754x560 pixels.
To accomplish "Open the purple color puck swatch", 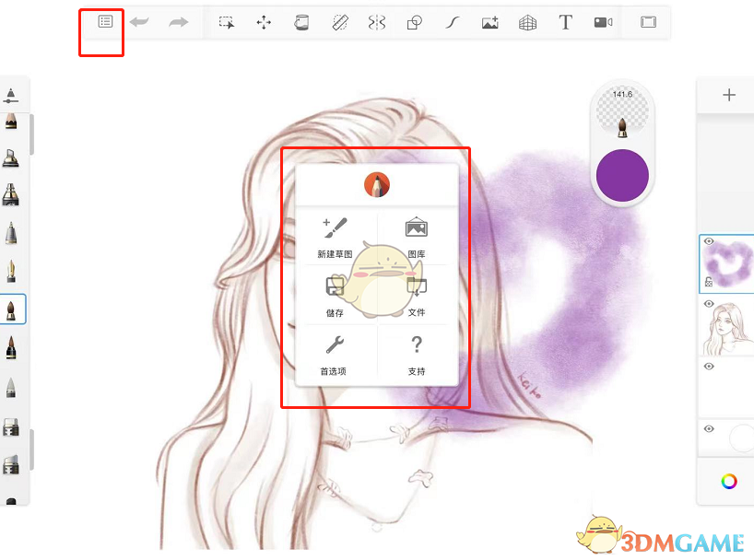I will click(x=622, y=174).
